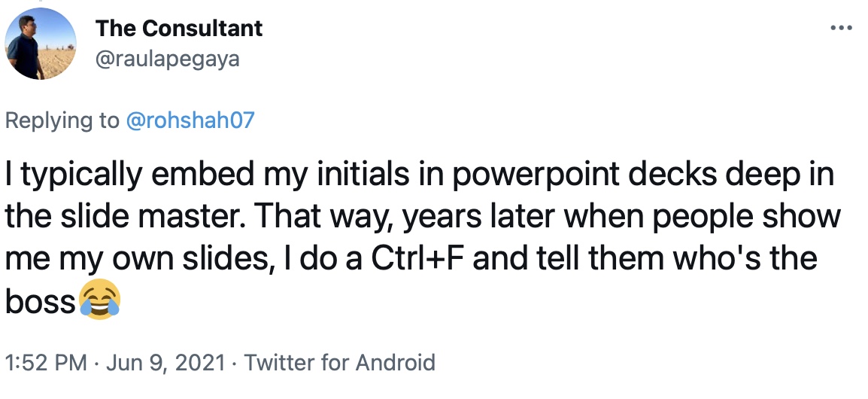The image size is (868, 399).
Task: Click the laughing tears emoji after boss
Action: (x=99, y=300)
